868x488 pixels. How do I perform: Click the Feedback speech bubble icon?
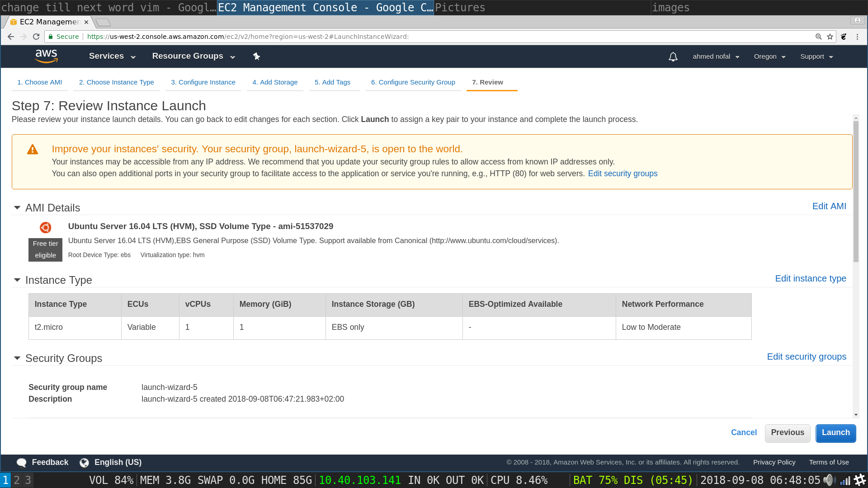pyautogui.click(x=21, y=462)
